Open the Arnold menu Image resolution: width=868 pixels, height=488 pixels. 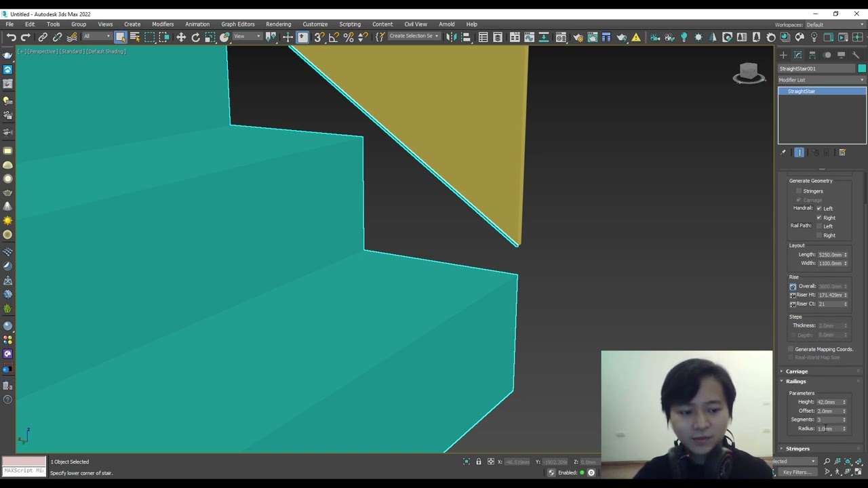[x=446, y=24]
